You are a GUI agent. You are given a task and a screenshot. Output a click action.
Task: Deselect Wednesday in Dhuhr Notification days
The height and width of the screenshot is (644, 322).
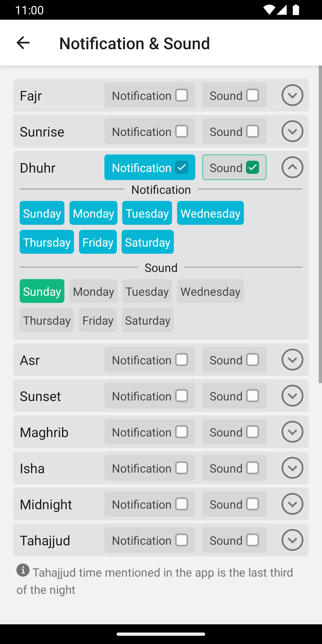pos(210,213)
